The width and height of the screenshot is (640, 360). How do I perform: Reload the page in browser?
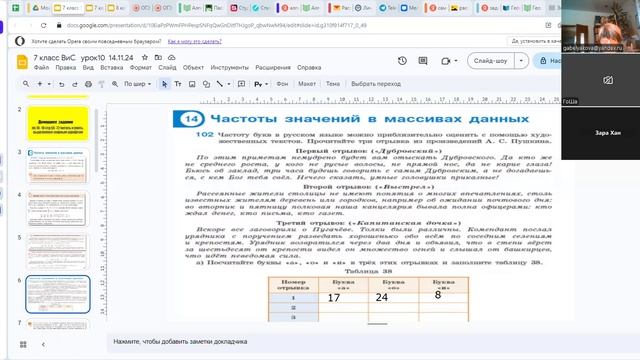tap(44, 25)
